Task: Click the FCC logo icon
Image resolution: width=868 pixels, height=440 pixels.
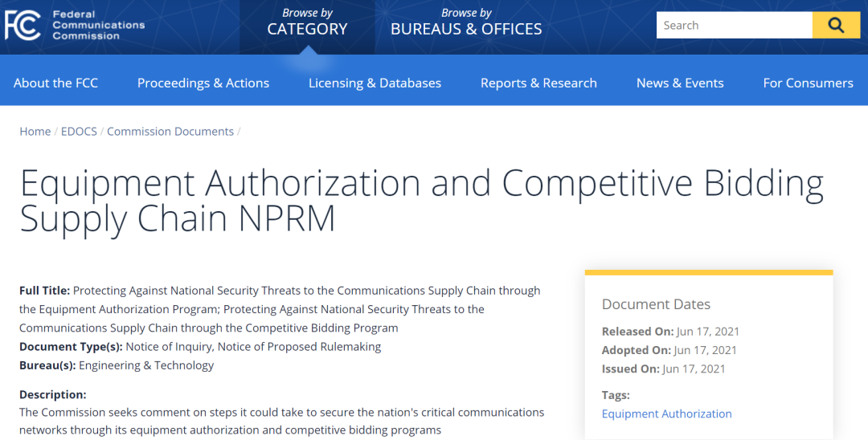Action: 23,26
